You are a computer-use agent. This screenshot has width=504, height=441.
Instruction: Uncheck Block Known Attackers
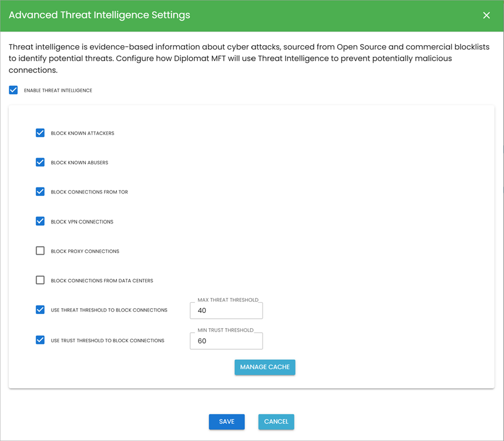tap(40, 133)
